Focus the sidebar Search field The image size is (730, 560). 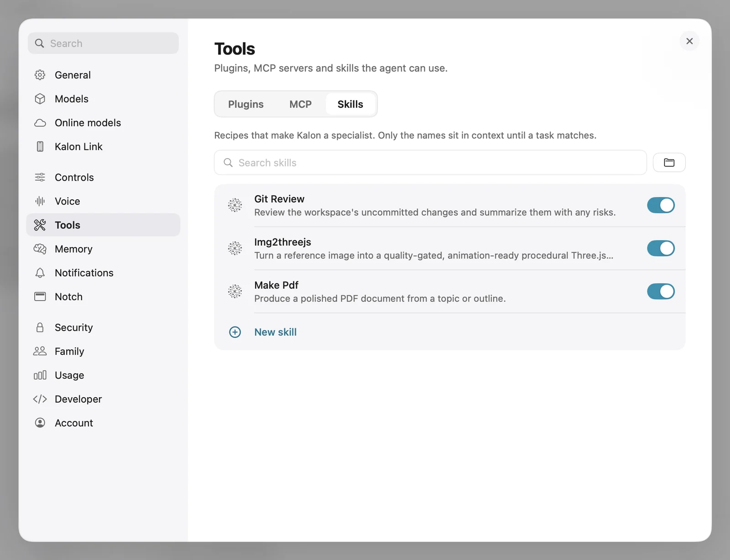click(104, 43)
